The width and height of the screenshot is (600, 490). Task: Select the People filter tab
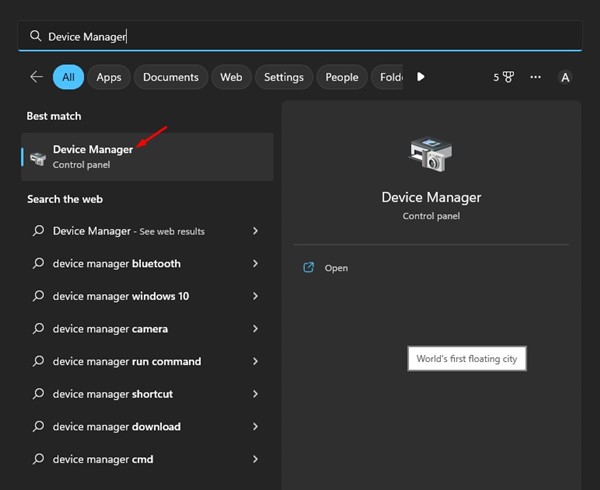(x=342, y=77)
